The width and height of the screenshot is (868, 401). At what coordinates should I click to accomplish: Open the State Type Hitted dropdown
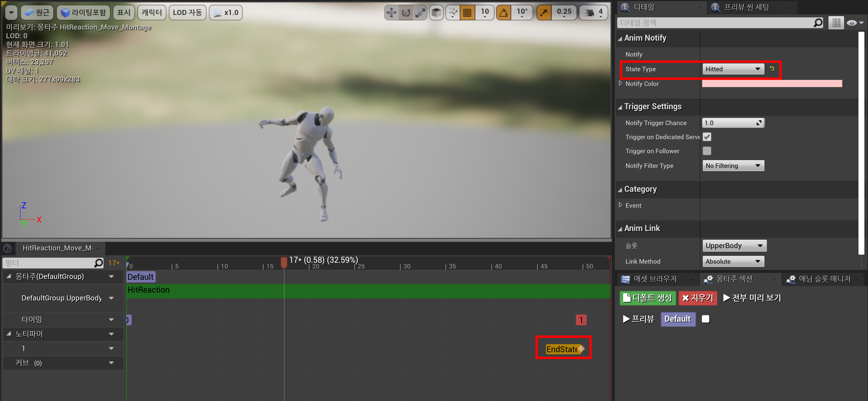pos(733,69)
